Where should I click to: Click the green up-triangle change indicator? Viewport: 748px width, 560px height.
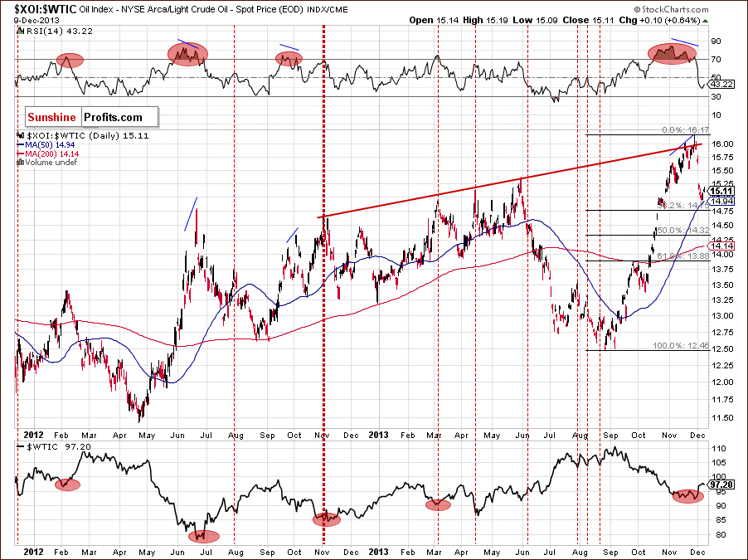(x=706, y=21)
